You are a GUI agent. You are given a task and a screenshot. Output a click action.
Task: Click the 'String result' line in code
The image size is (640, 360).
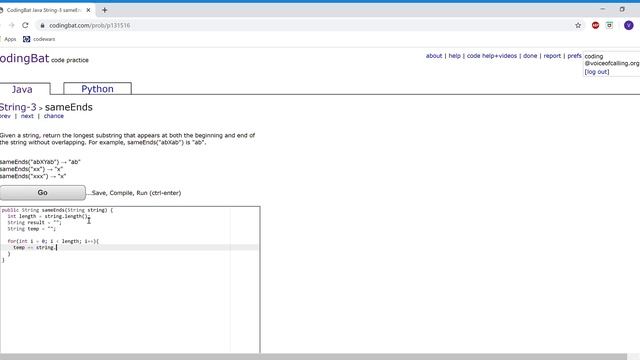click(x=34, y=222)
